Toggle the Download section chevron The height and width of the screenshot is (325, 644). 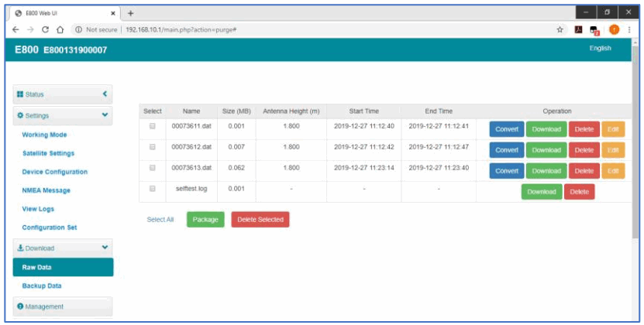click(105, 248)
